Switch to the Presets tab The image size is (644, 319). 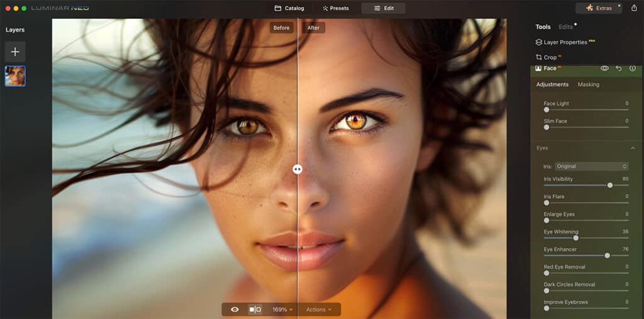coord(336,8)
